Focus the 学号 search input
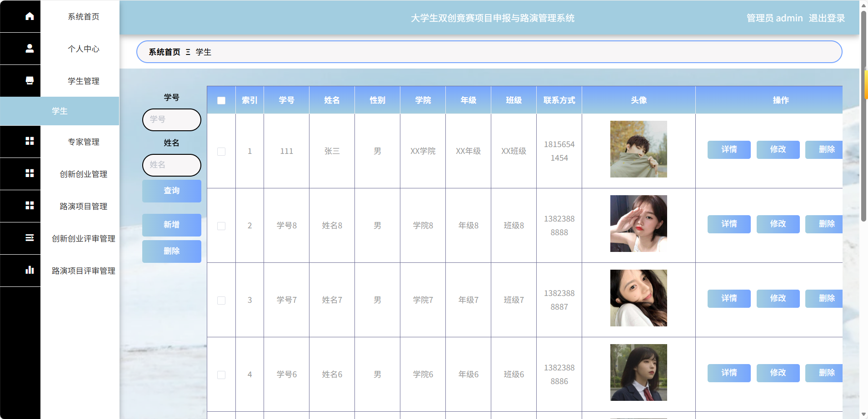The image size is (868, 419). 172,119
